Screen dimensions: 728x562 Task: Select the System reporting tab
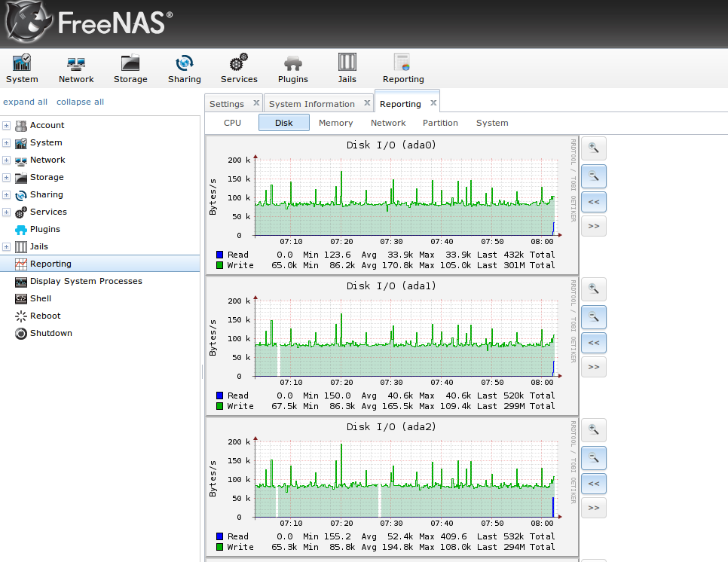tap(492, 123)
